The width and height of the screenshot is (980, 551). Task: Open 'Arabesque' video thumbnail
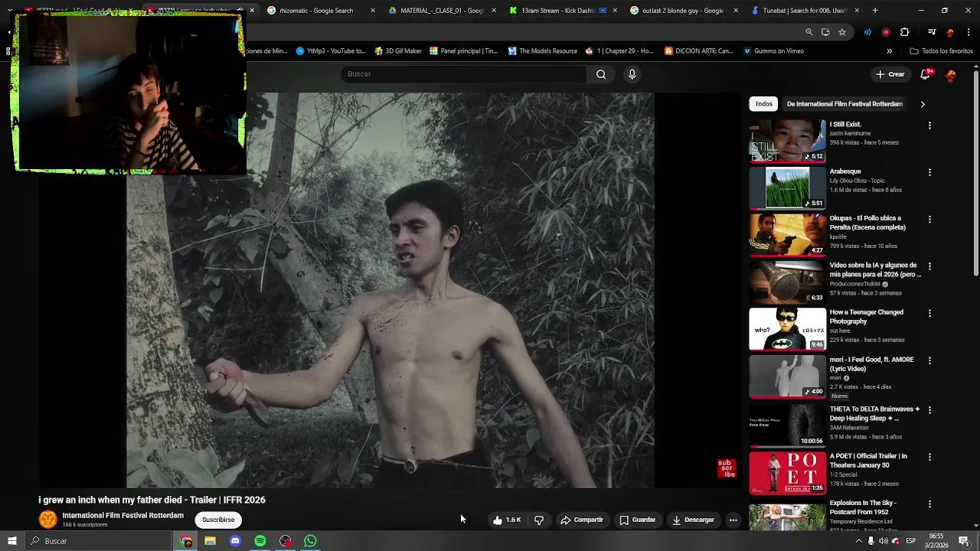click(x=787, y=188)
